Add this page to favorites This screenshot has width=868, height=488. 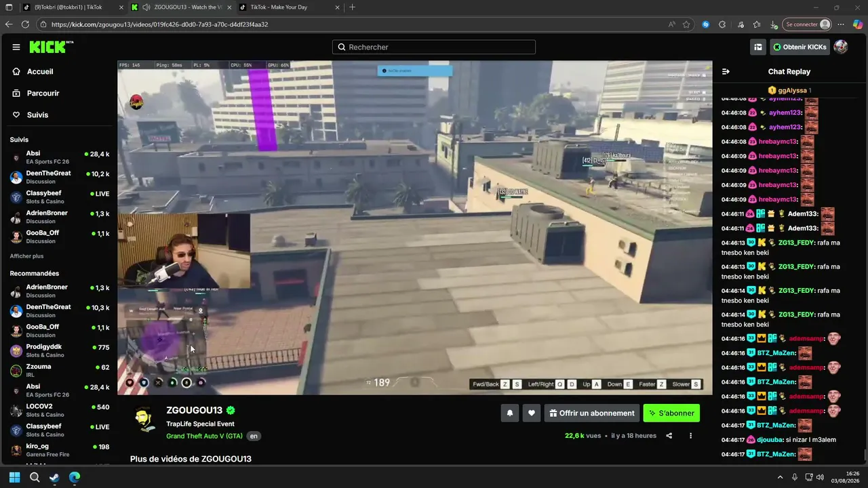[686, 24]
